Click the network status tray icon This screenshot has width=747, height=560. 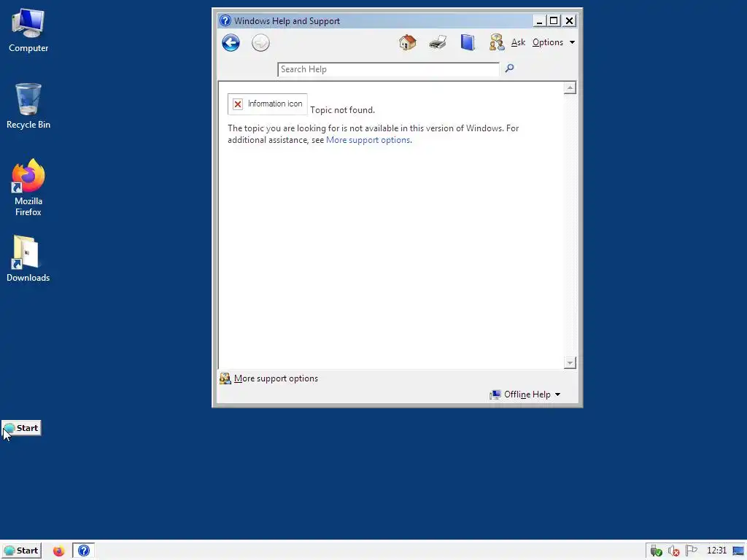[x=657, y=551]
